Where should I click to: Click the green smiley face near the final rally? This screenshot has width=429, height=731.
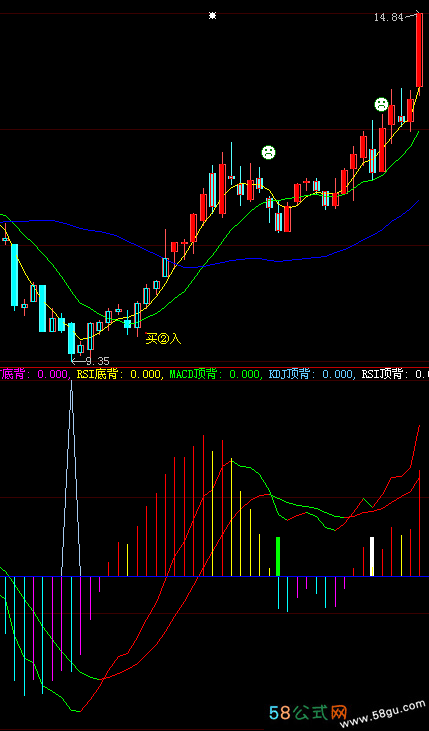[381, 104]
